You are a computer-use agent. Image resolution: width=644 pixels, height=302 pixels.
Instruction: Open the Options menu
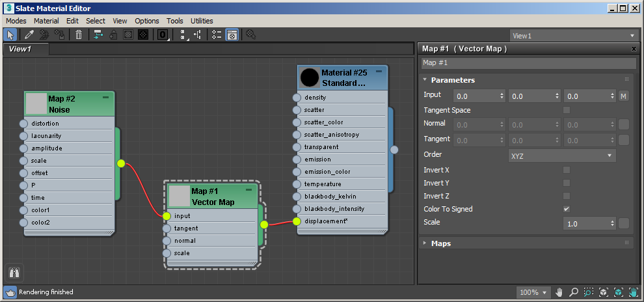pos(146,21)
